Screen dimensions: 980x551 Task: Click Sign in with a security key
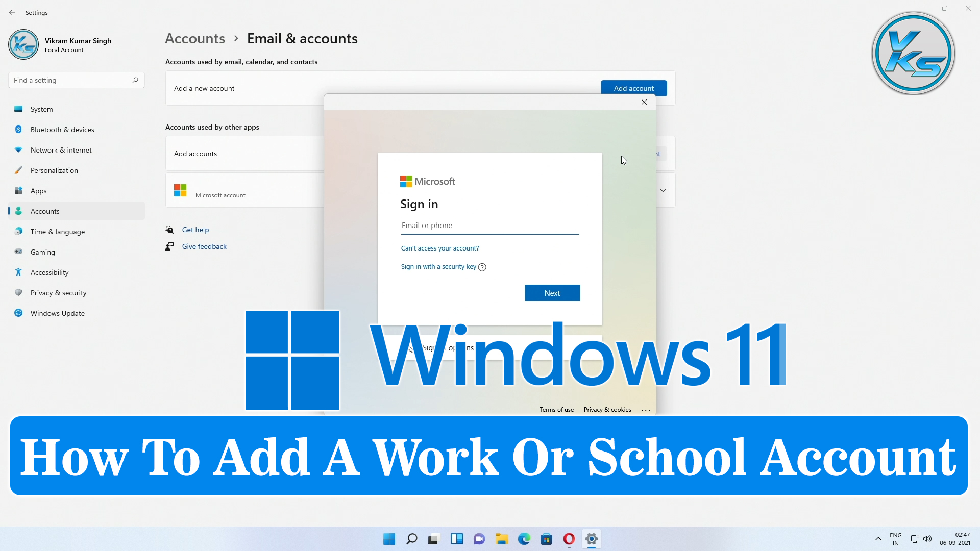tap(438, 267)
